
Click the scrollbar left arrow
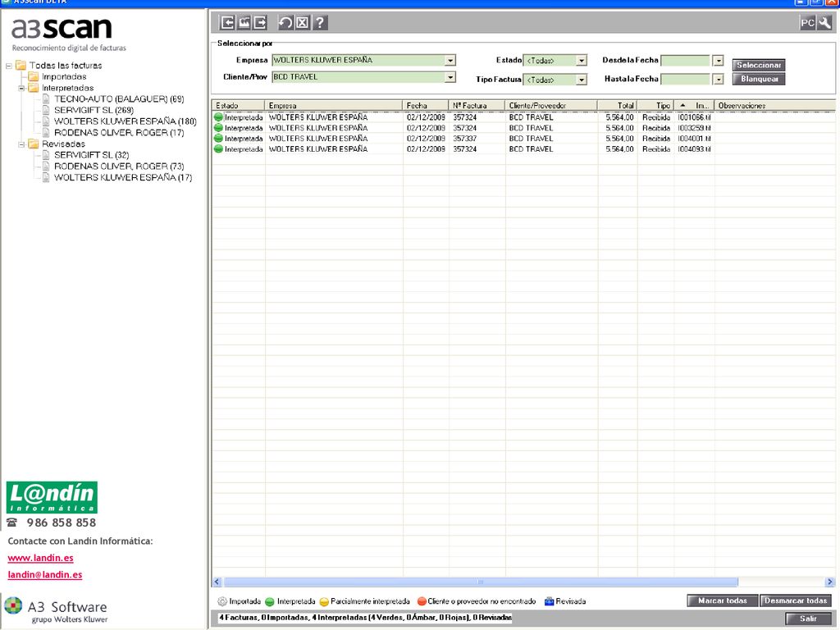pyautogui.click(x=217, y=582)
